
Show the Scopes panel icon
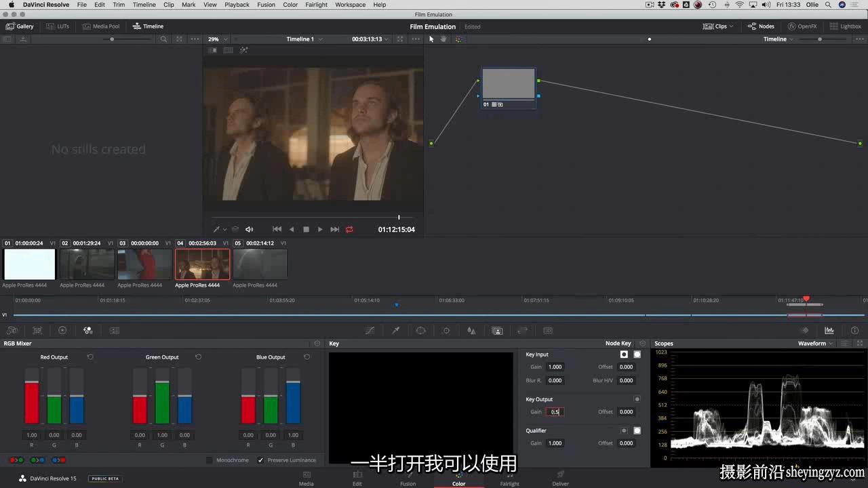tap(829, 330)
